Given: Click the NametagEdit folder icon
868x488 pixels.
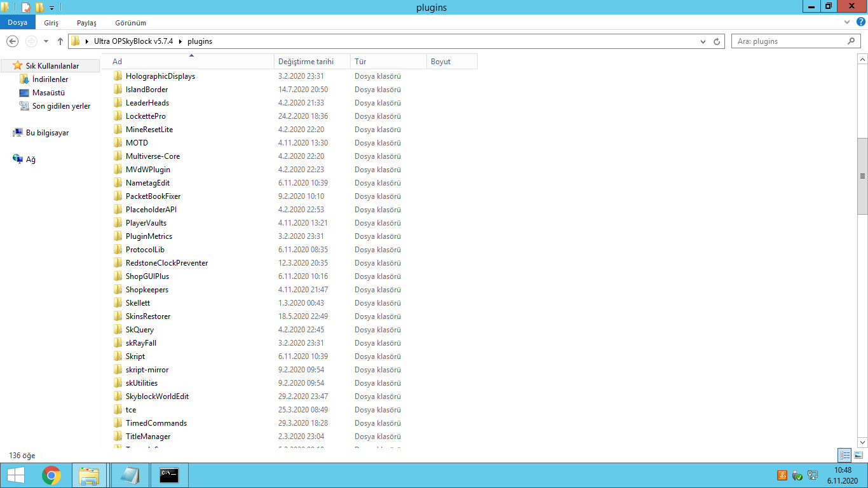Looking at the screenshot, I should pyautogui.click(x=118, y=183).
